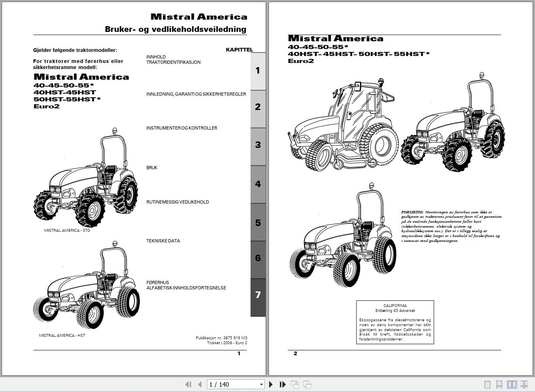Click the STD tractor illustration on page 1
Viewport: 535px width, 392px height.
tap(85, 178)
